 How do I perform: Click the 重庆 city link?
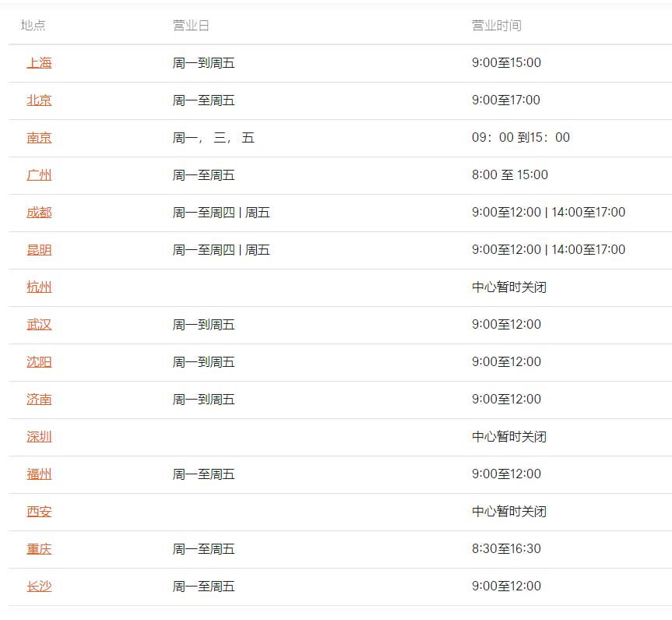click(39, 549)
